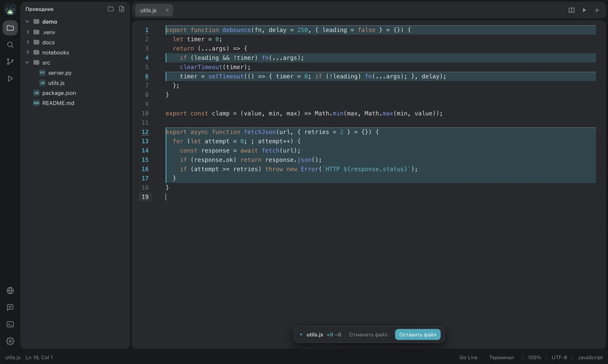This screenshot has width=608, height=364.
Task: Click line number 12 in the gutter
Action: tap(145, 132)
